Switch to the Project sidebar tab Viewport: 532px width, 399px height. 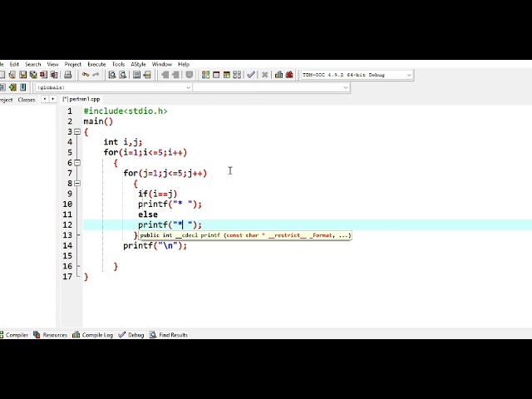click(6, 100)
